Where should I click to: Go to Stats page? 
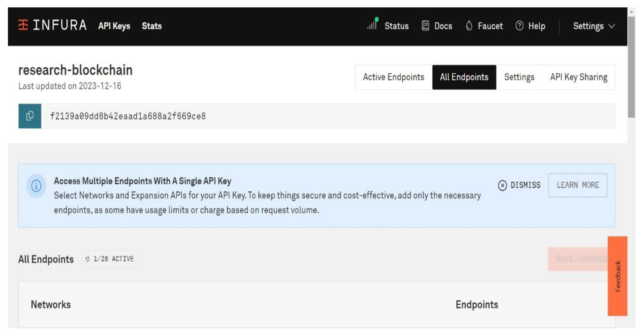point(151,26)
